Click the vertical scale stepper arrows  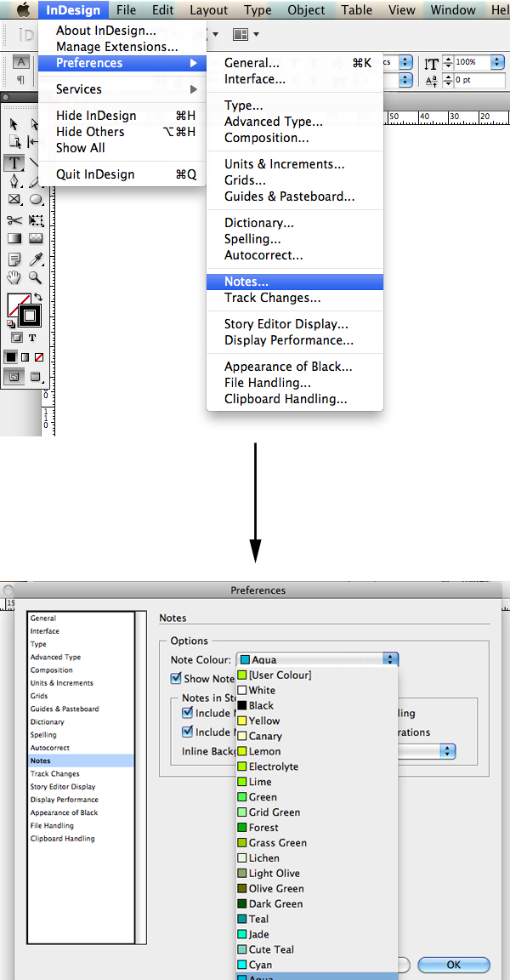448,62
